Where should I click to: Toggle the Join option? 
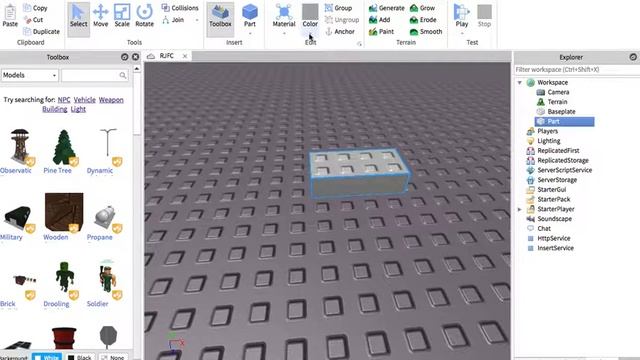click(173, 20)
